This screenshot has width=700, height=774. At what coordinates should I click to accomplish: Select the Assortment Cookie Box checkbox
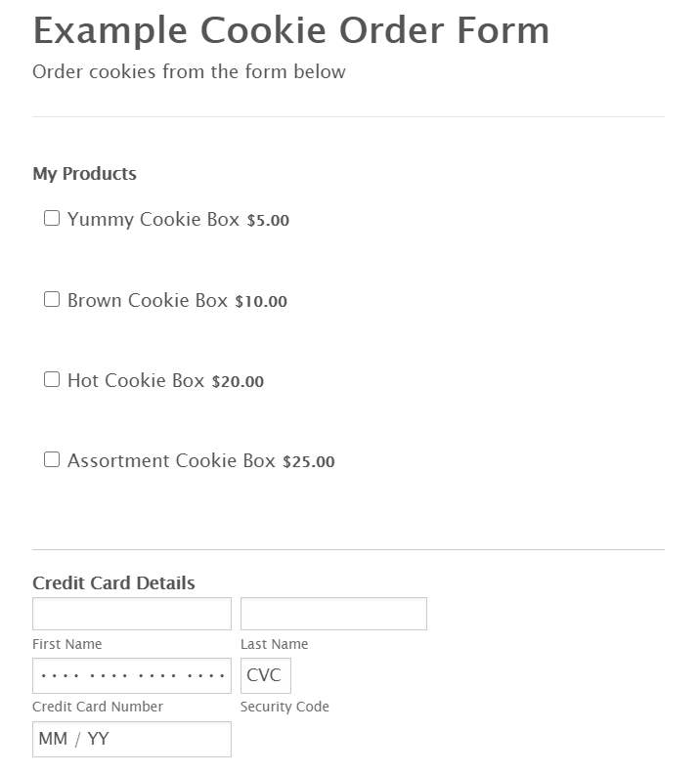(x=52, y=459)
